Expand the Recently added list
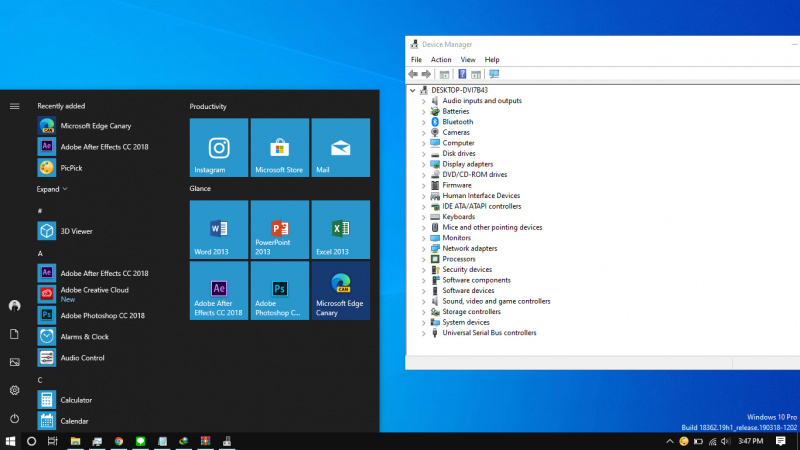 click(x=52, y=189)
